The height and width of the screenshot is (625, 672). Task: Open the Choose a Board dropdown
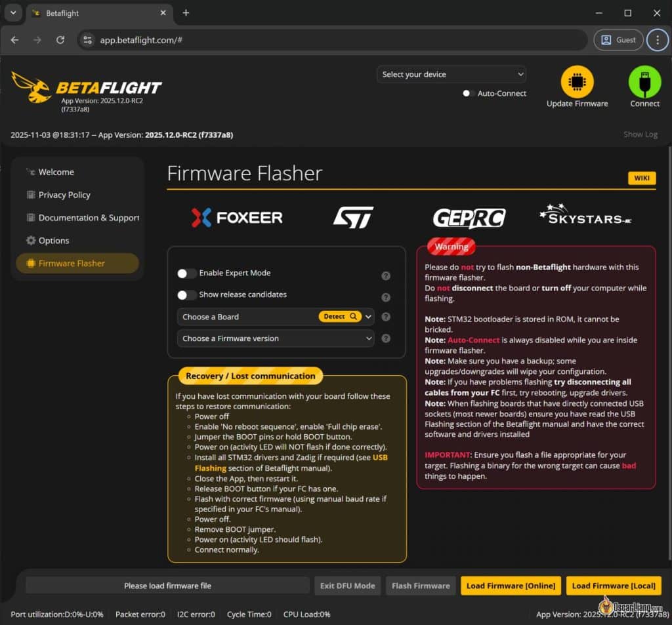click(x=276, y=317)
